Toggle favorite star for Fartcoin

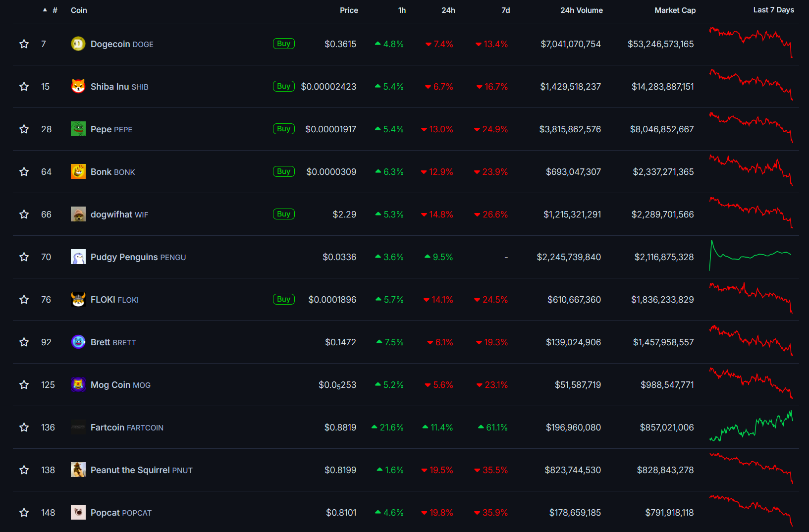24,427
